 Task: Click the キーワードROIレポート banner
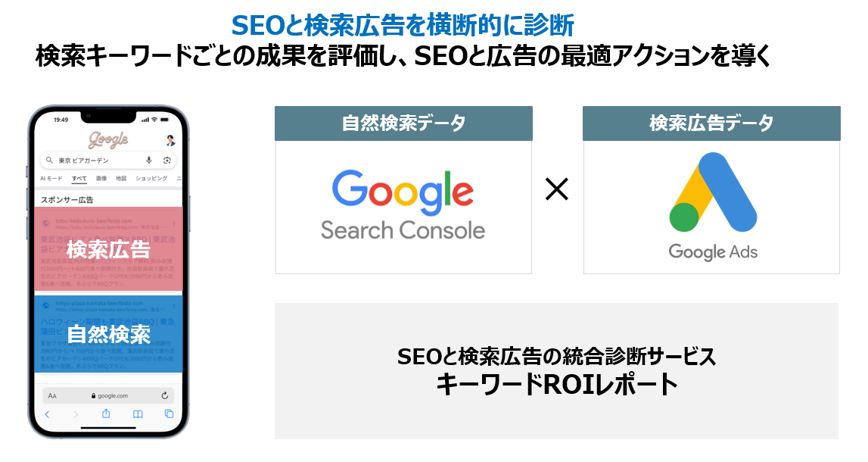[x=556, y=371]
